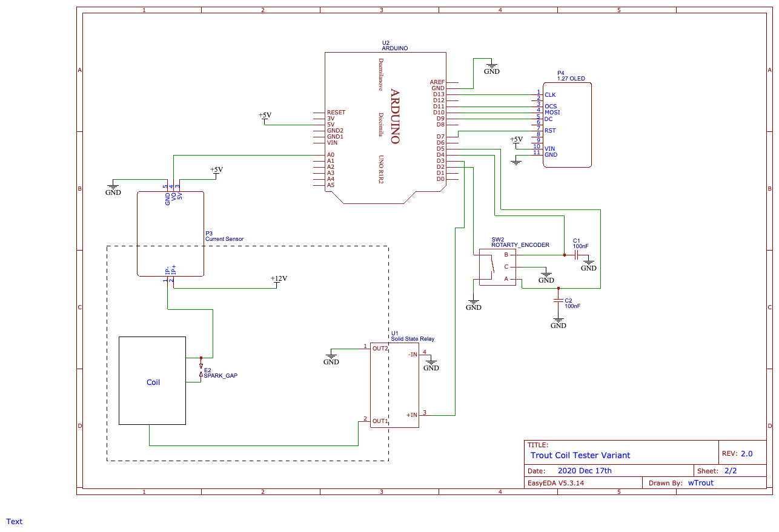Select the C2 100nF capacitor symbol
Image resolution: width=779 pixels, height=532 pixels.
(559, 300)
